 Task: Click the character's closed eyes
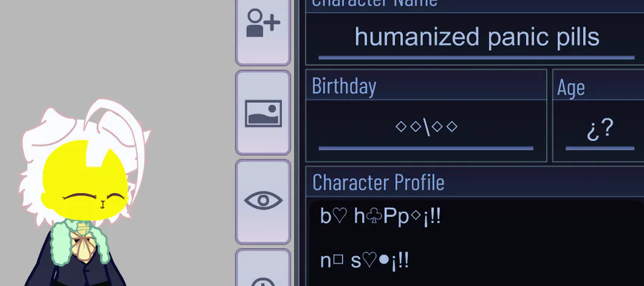pos(94,196)
